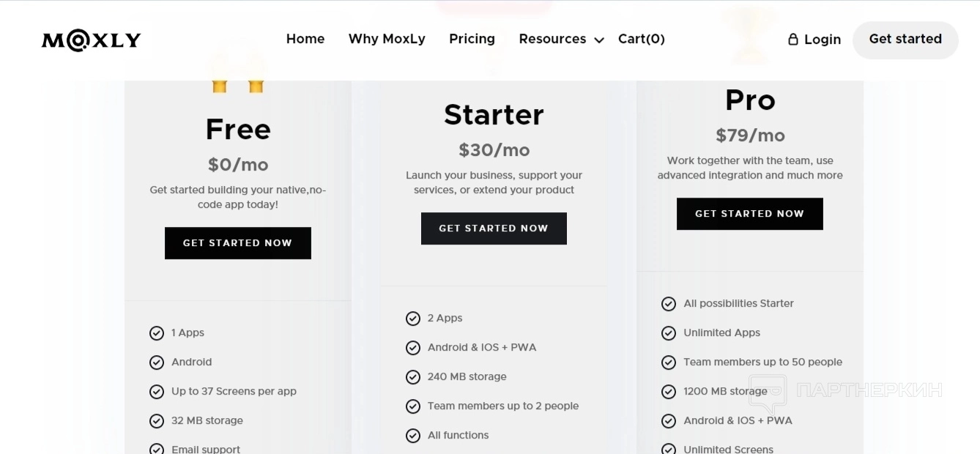Click checkmark icon beside Android & IOS + PWA in Starter
The width and height of the screenshot is (980, 454).
(413, 348)
